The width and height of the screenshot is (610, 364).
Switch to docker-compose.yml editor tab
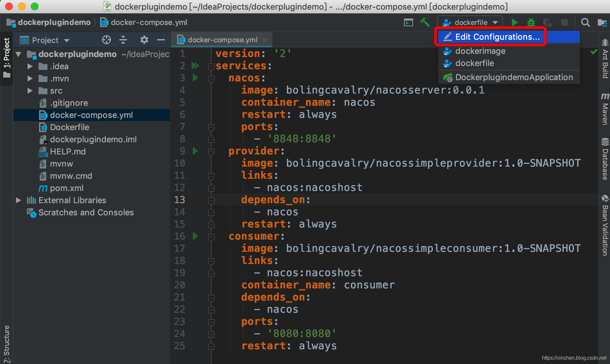(x=222, y=40)
